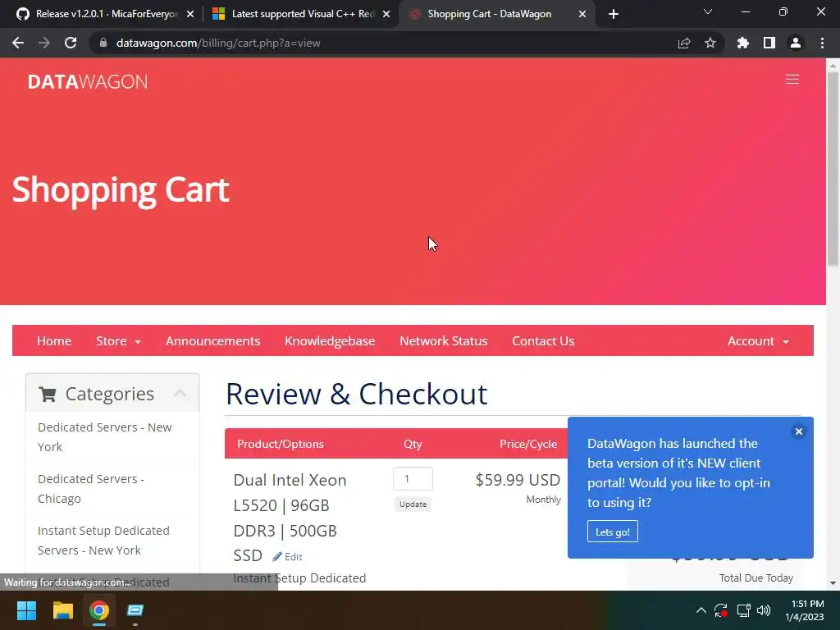Open the extensions puzzle icon
This screenshot has height=630, width=840.
(742, 43)
